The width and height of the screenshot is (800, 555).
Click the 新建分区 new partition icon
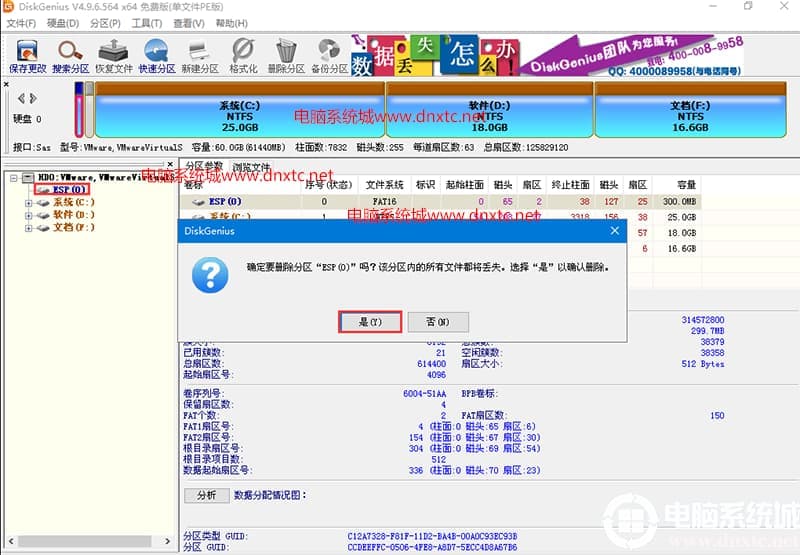[x=199, y=56]
